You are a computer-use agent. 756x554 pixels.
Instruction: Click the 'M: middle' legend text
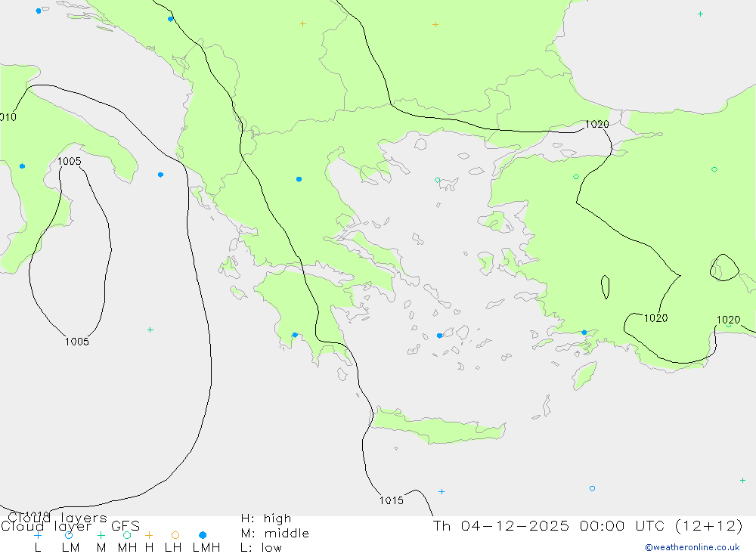point(275,534)
